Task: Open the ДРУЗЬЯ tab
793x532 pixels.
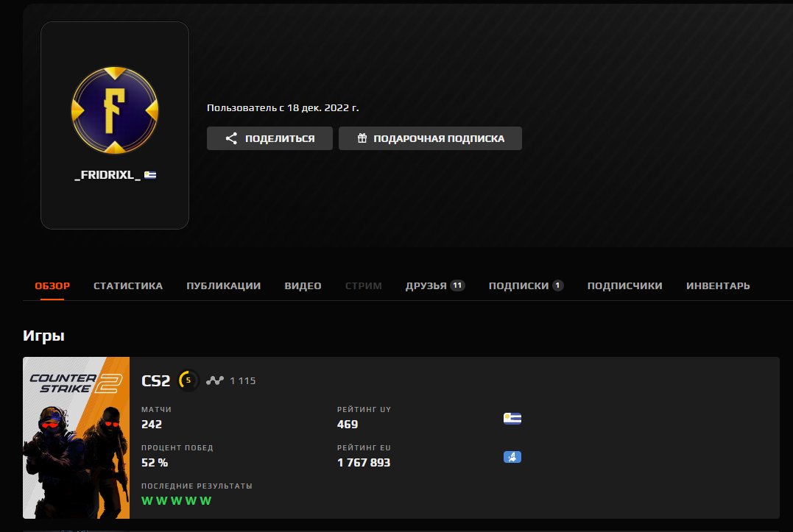Action: tap(426, 285)
